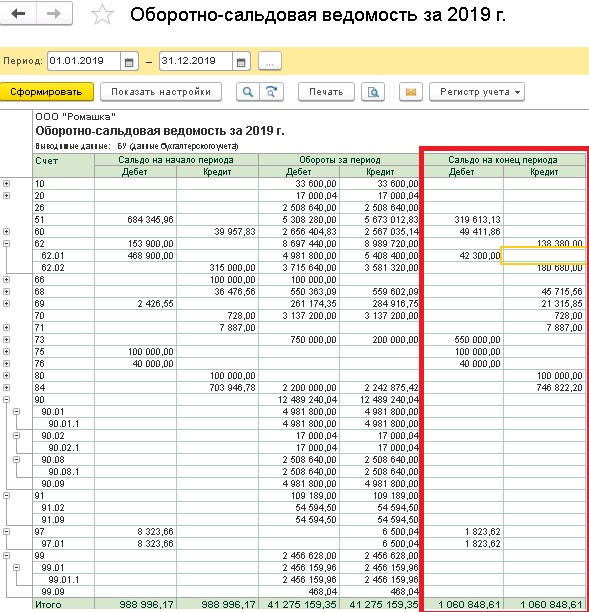
Task: Select the 62.02 subaccount cell
Action: tap(63, 268)
